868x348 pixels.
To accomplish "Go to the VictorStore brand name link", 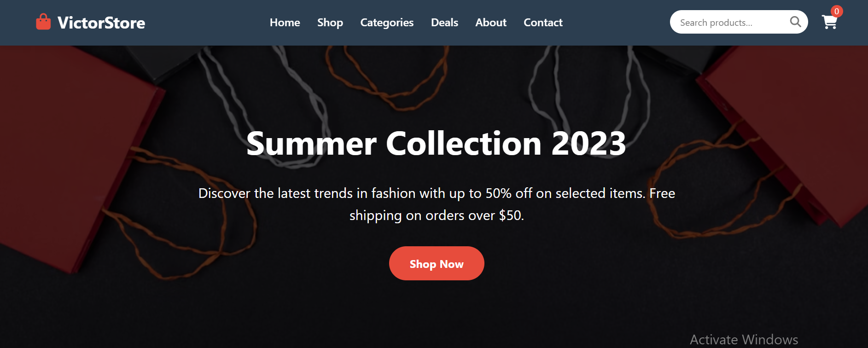I will pyautogui.click(x=101, y=23).
